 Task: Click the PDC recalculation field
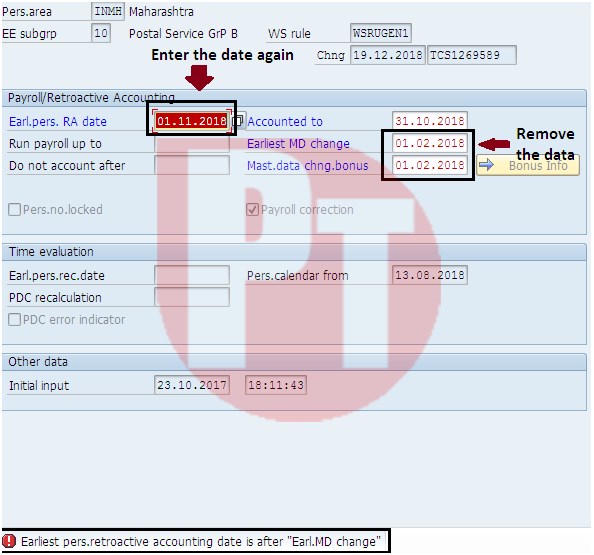coord(192,297)
